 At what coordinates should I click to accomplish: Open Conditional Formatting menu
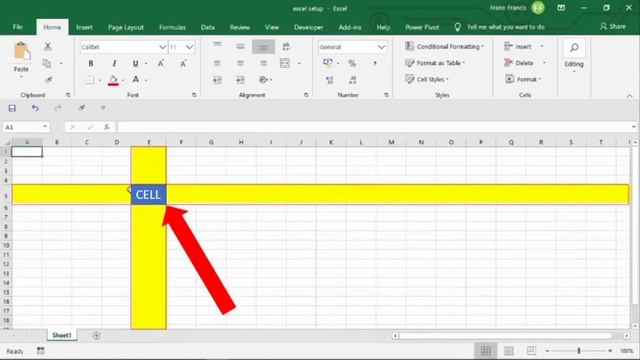[x=444, y=47]
